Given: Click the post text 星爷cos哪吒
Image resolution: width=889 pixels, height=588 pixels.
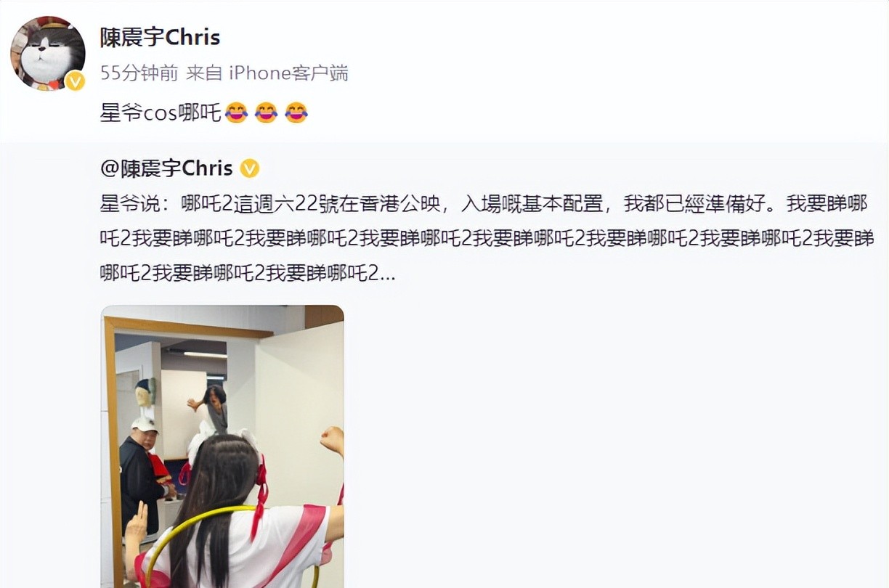Looking at the screenshot, I should (160, 113).
